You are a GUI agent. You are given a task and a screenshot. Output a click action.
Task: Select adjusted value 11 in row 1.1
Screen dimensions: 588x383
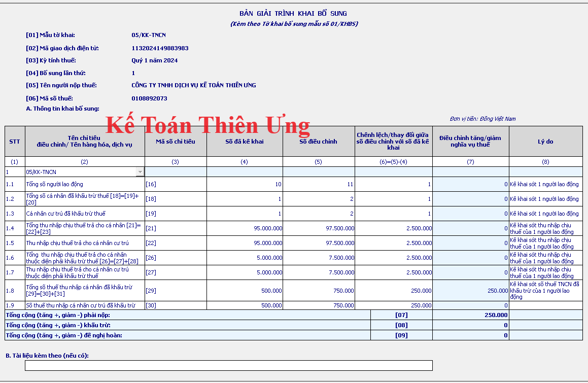coord(319,184)
